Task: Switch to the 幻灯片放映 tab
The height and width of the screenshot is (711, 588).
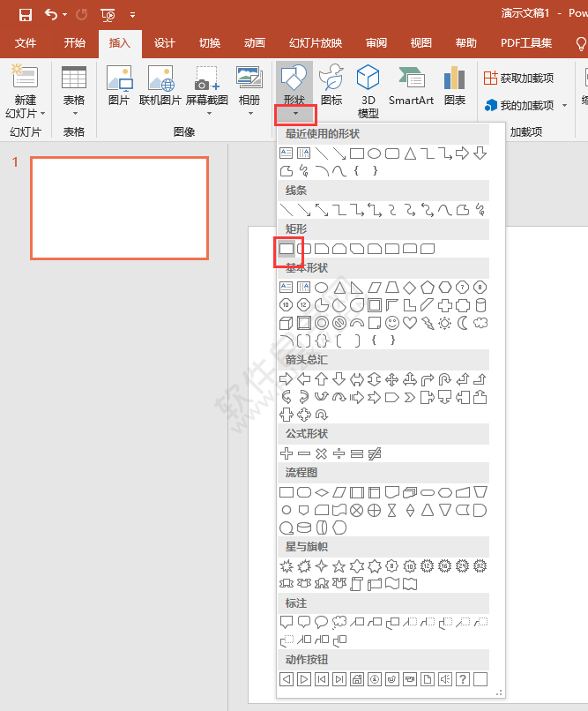Action: [x=316, y=43]
